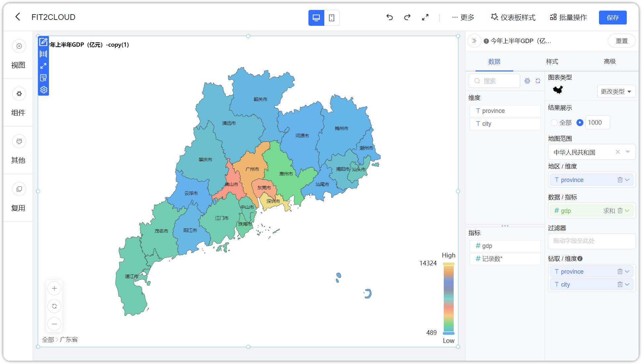Click the enlarge icon on the chart toolbar
The height and width of the screenshot is (364, 642).
click(43, 66)
